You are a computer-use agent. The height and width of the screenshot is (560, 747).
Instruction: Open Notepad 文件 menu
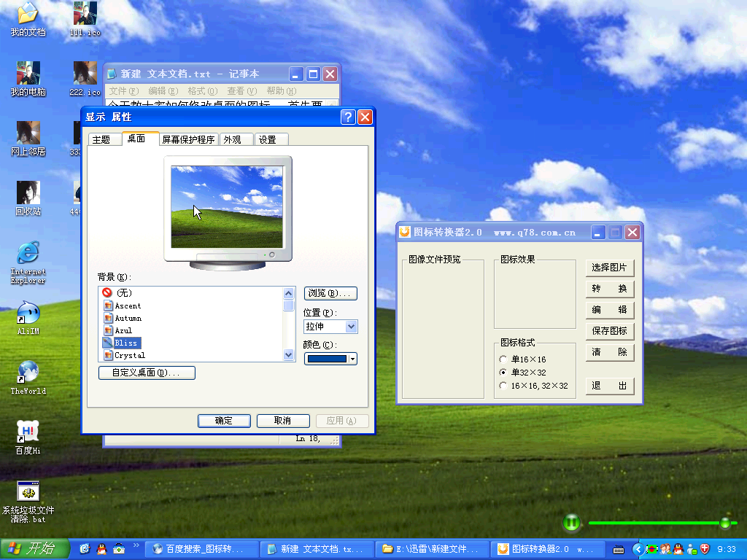point(124,91)
